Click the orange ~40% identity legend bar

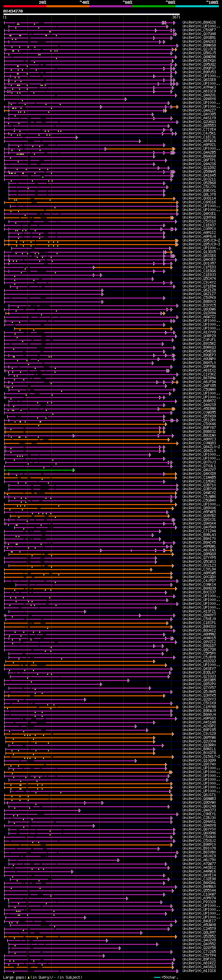tap(68, 7)
